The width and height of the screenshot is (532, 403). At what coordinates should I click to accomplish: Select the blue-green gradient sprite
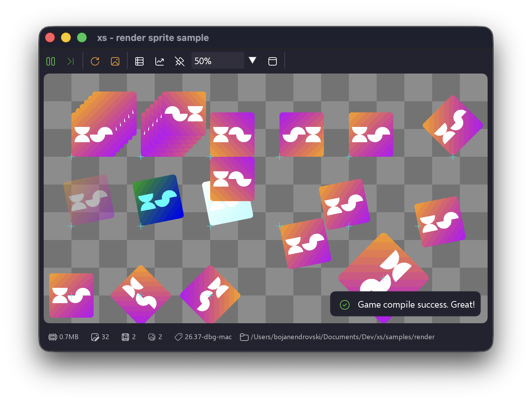(x=158, y=198)
